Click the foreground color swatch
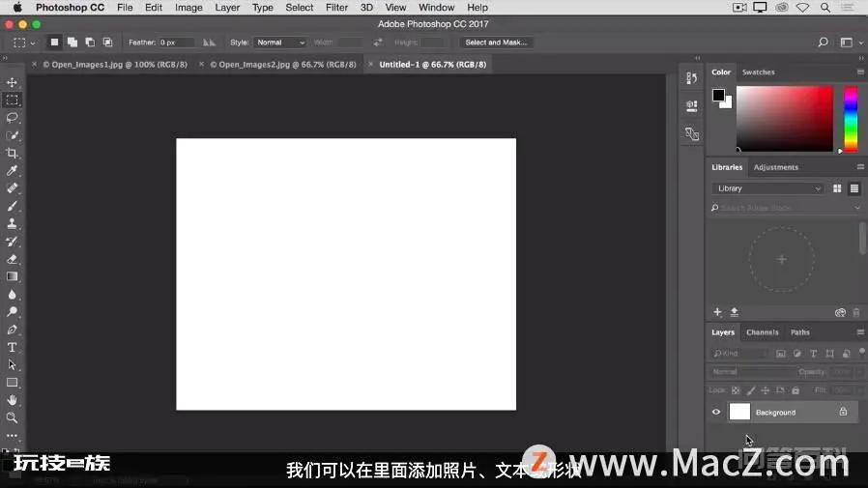Image resolution: width=868 pixels, height=488 pixels. 718,95
